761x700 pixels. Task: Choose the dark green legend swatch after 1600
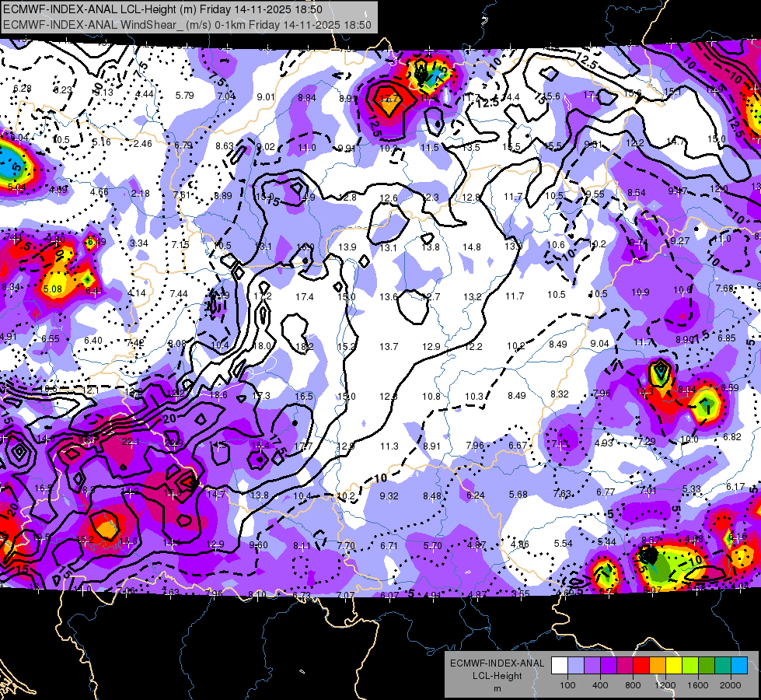(x=707, y=665)
